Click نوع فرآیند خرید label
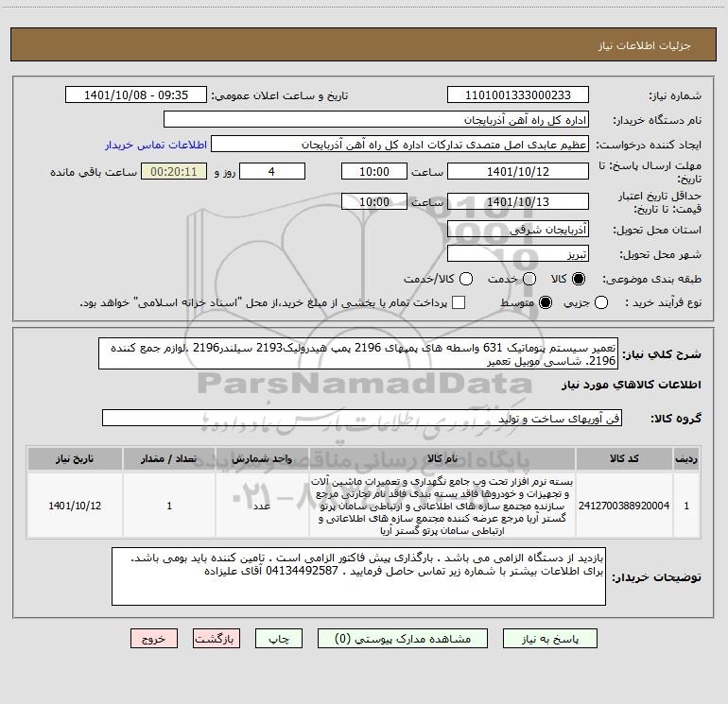The image size is (728, 704). click(x=663, y=302)
